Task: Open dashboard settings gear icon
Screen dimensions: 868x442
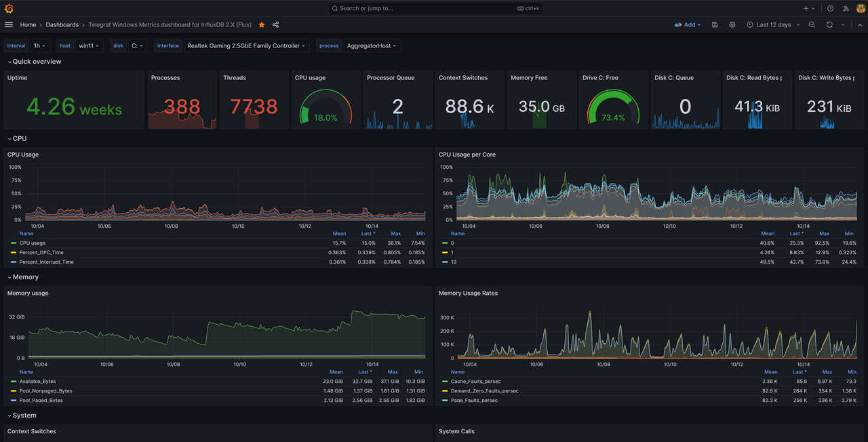Action: pyautogui.click(x=732, y=24)
